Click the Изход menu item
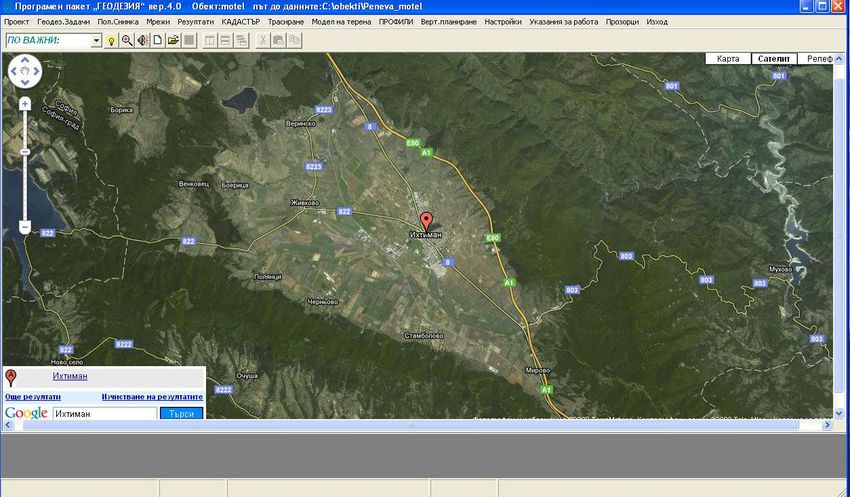 coord(657,22)
